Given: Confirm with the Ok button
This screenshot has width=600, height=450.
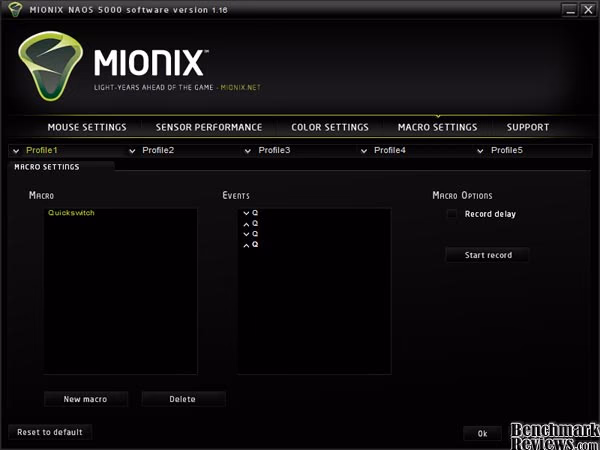Looking at the screenshot, I should click(483, 434).
